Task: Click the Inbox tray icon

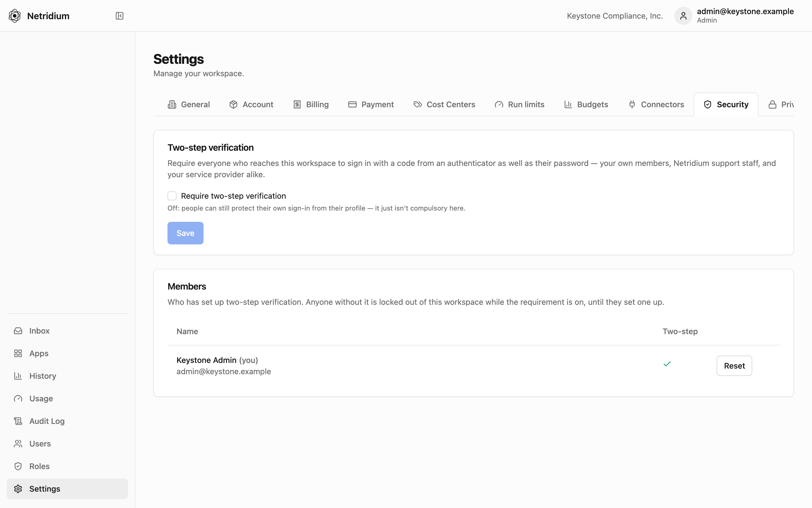Action: click(x=18, y=331)
